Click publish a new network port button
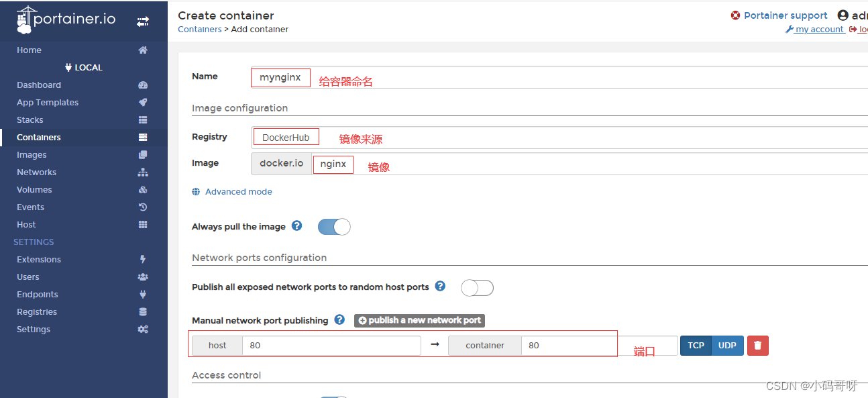 coord(419,320)
